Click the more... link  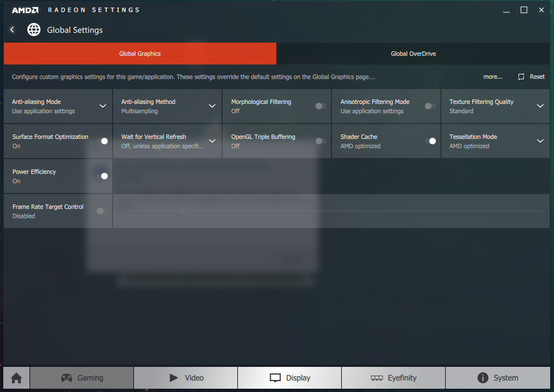[x=493, y=77]
